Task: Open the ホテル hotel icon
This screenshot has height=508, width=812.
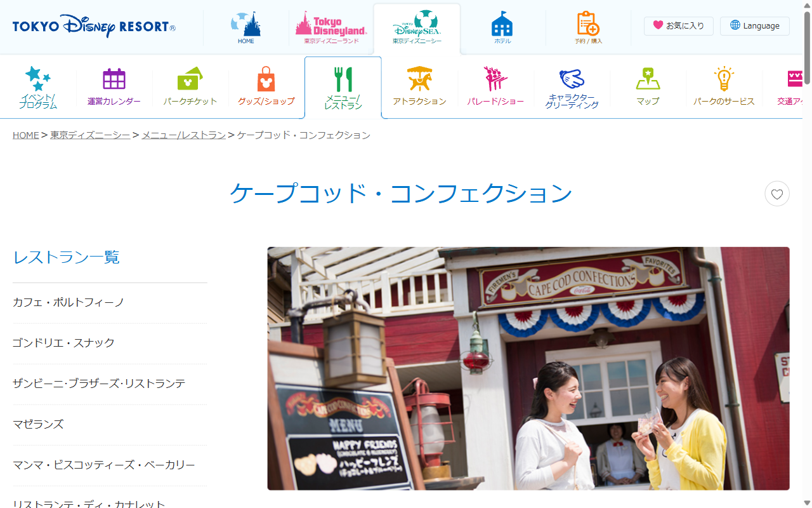Action: pyautogui.click(x=502, y=27)
